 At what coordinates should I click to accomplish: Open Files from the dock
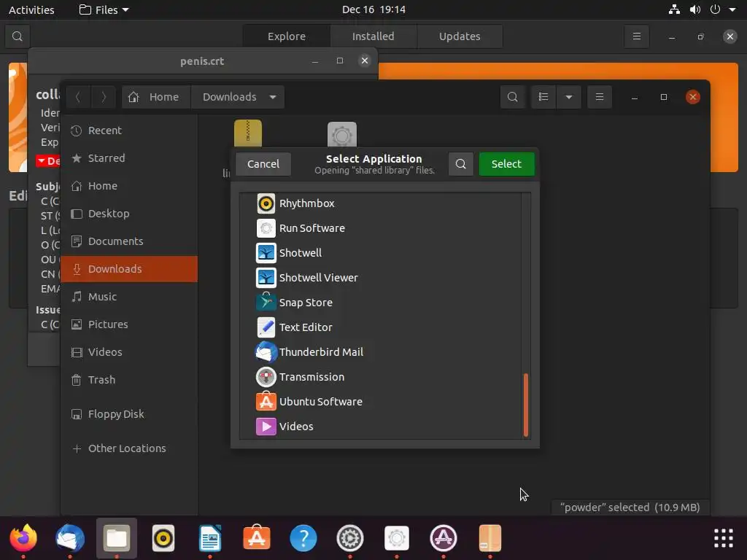[117, 538]
